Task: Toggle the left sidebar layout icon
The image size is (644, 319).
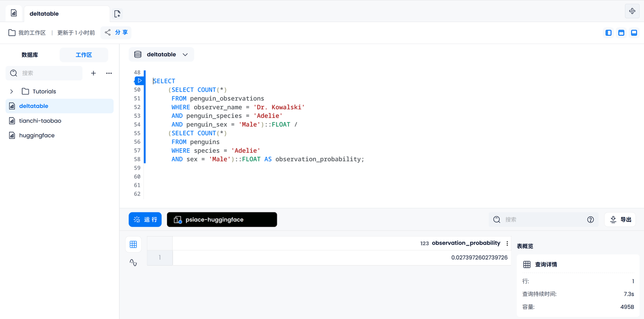Action: click(608, 33)
